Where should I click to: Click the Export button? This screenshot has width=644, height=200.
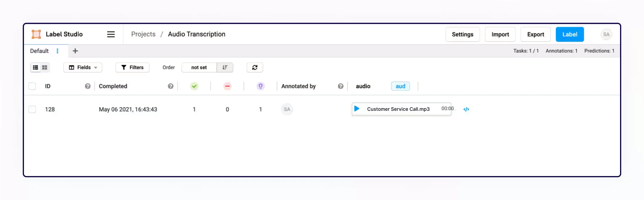pos(536,34)
